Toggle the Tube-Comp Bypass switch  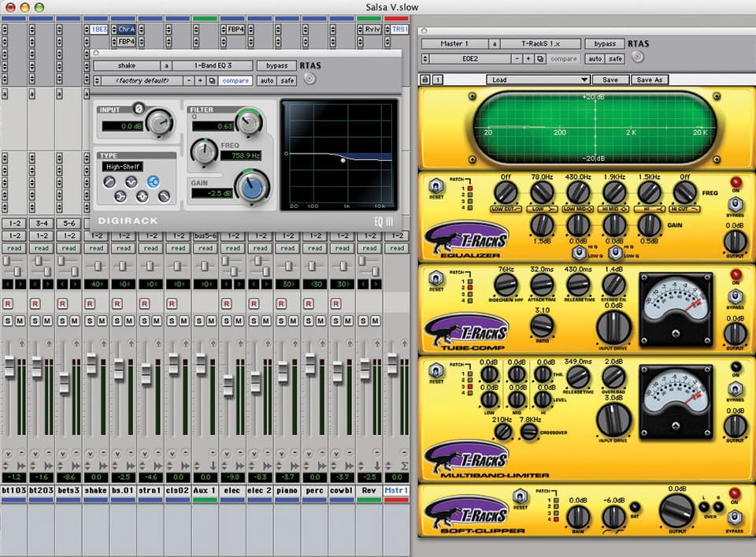735,296
